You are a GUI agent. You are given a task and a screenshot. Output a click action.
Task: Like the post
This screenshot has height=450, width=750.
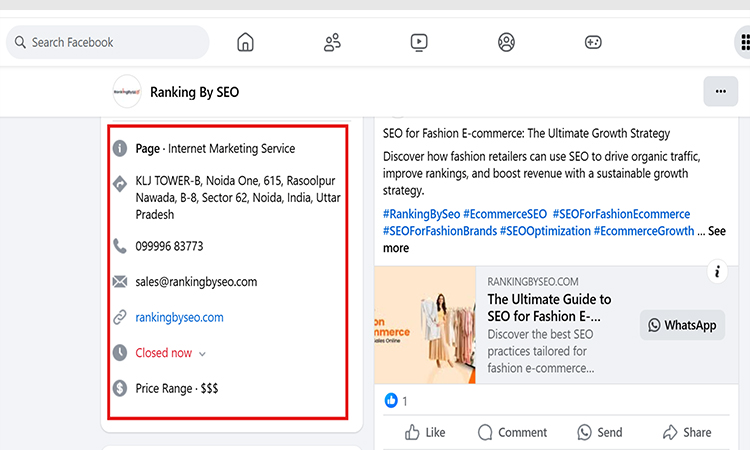[x=425, y=432]
